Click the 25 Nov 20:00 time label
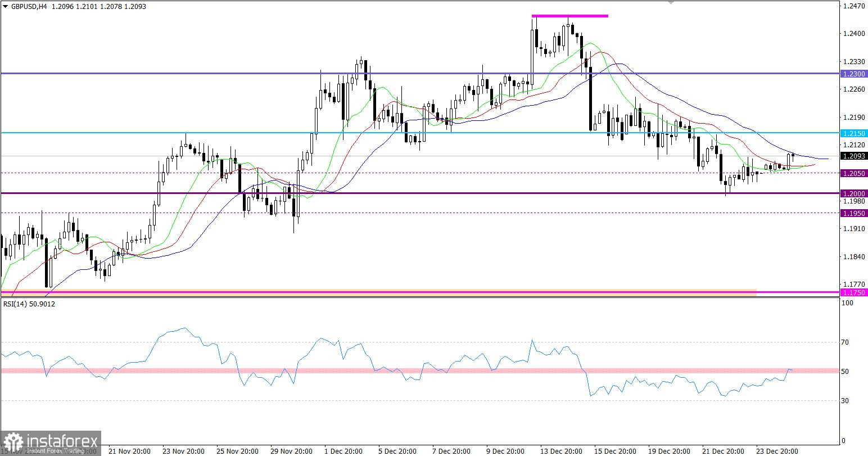The image size is (868, 456). 237,451
